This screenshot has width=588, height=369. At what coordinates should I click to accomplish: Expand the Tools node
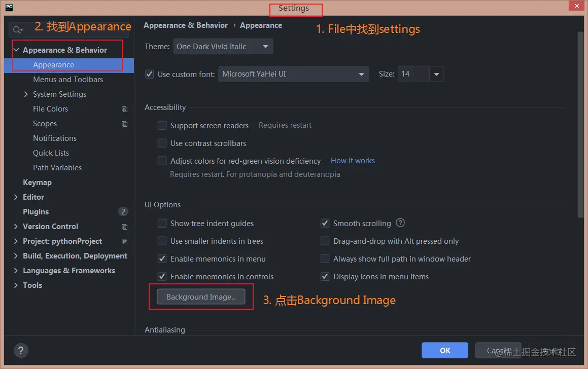[16, 285]
